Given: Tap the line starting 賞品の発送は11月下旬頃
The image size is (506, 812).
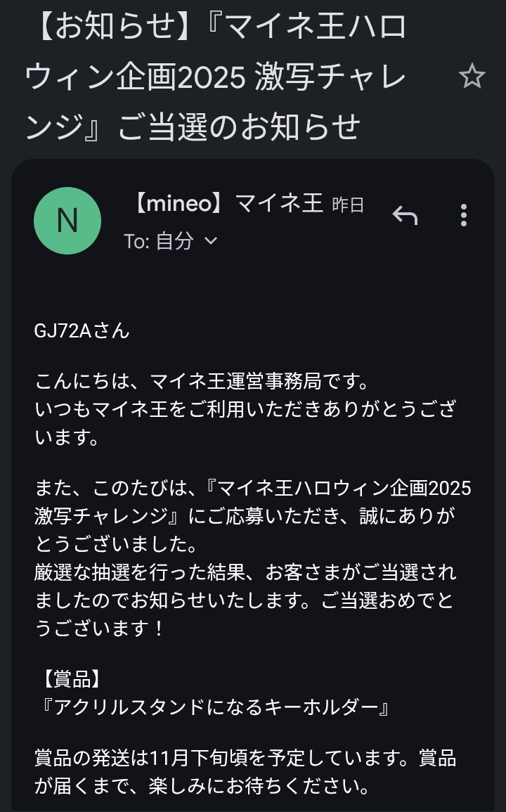Looking at the screenshot, I should [245, 758].
